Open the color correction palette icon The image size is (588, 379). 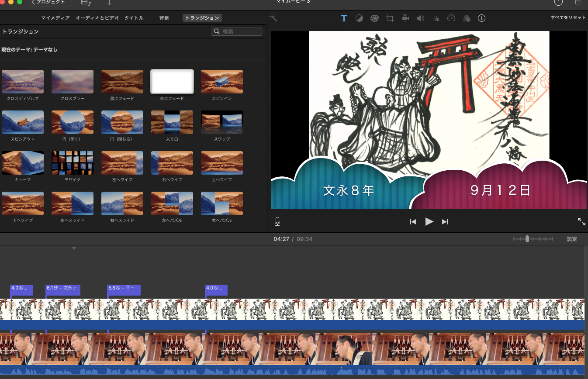coord(375,18)
